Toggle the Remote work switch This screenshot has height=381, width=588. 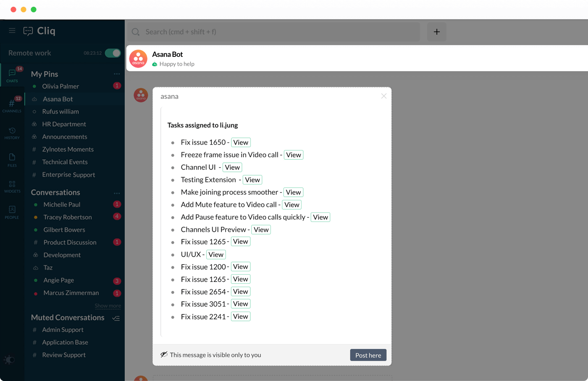[x=113, y=53]
